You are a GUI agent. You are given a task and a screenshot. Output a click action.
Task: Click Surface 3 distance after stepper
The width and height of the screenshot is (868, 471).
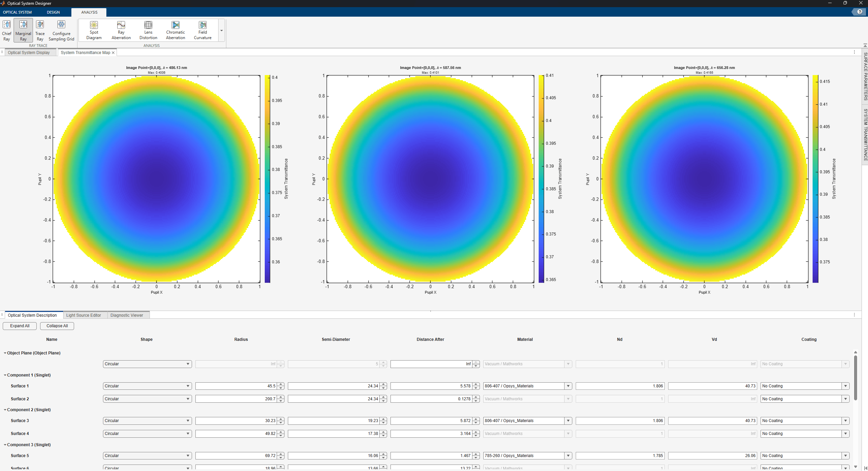[476, 421]
